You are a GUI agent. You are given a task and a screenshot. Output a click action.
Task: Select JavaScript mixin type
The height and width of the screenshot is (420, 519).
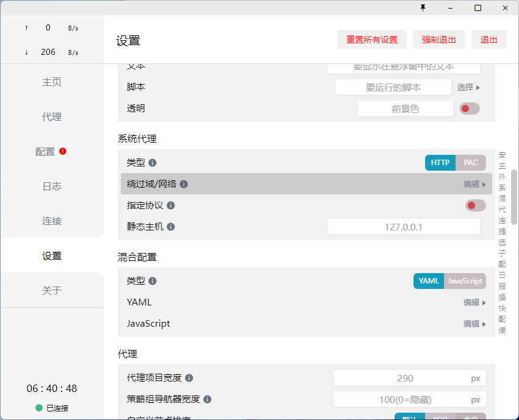tap(465, 281)
